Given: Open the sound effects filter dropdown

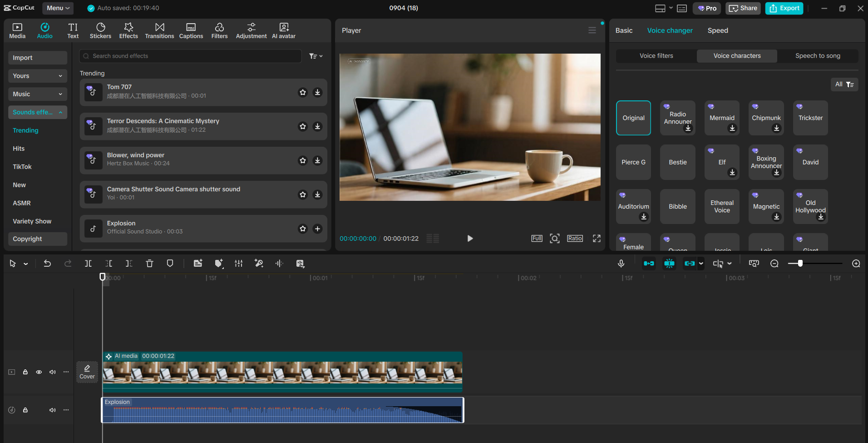Looking at the screenshot, I should click(x=316, y=56).
